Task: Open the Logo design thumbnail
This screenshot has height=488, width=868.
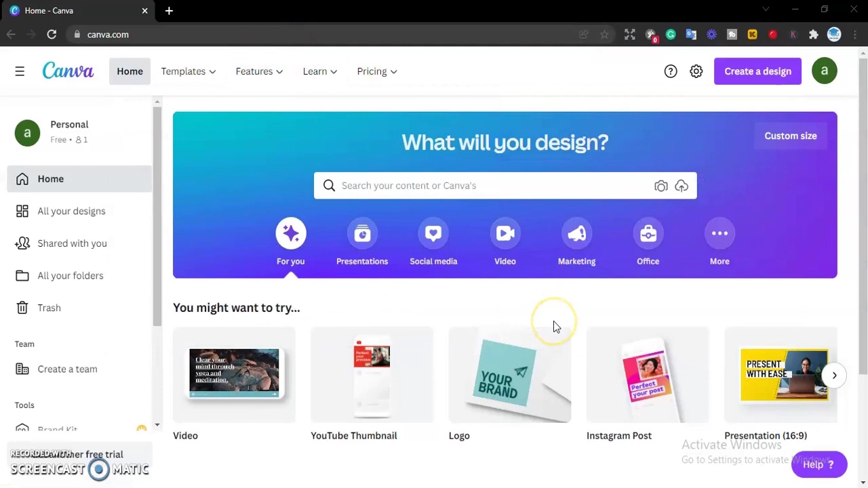Action: coord(510,375)
